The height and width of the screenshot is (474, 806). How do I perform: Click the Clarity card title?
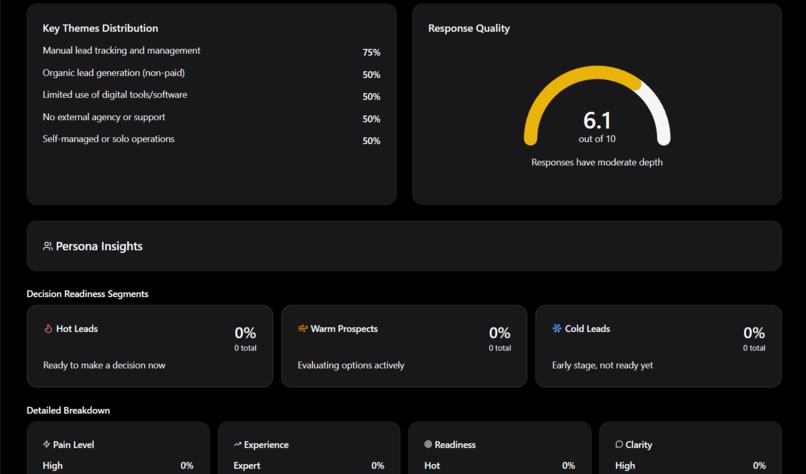pos(638,445)
